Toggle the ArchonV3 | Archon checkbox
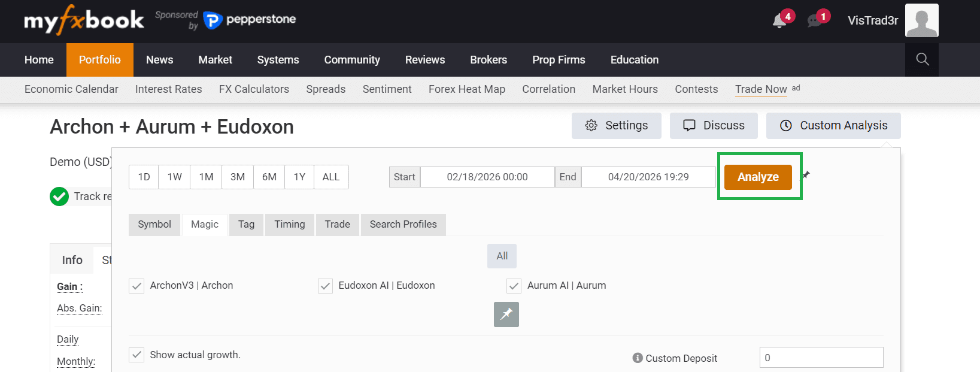 136,286
